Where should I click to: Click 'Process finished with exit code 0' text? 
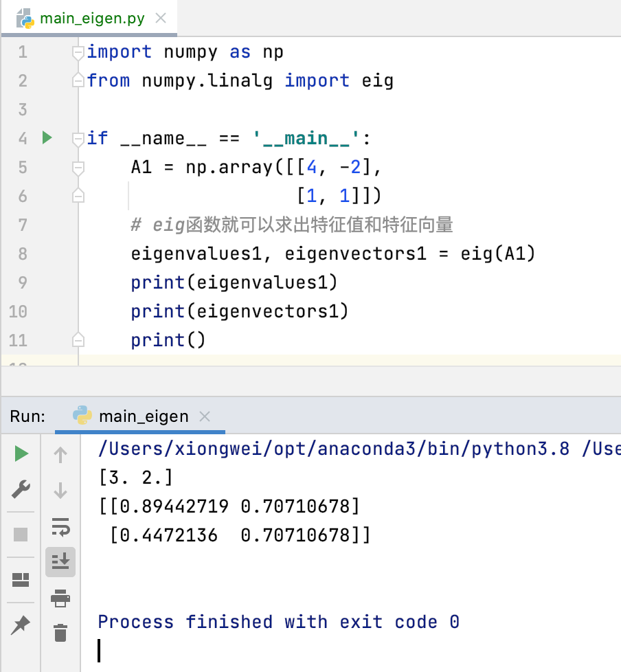pos(279,622)
